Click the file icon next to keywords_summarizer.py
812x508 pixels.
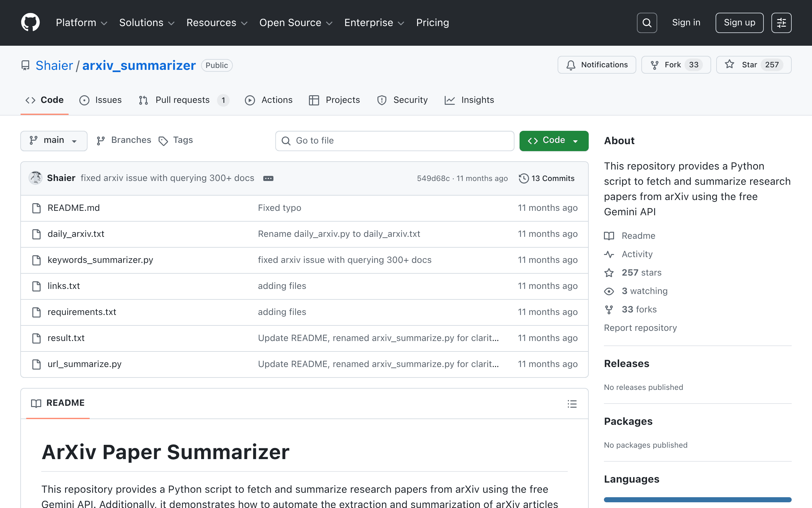pos(36,260)
